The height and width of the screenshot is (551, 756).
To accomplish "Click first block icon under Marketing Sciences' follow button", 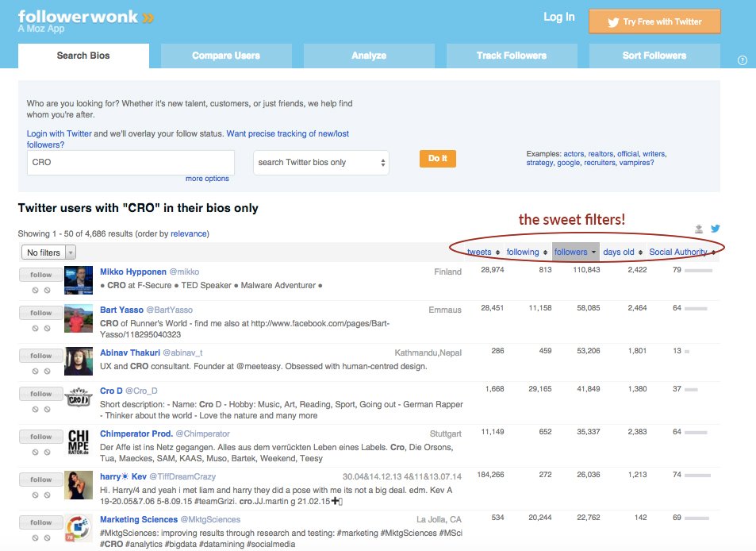I will tap(35, 538).
